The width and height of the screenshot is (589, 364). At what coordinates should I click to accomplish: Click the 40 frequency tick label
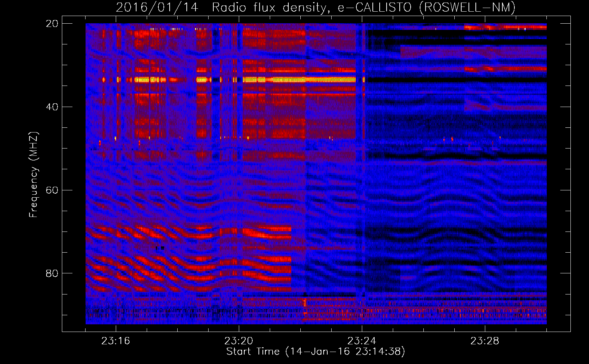pyautogui.click(x=52, y=107)
